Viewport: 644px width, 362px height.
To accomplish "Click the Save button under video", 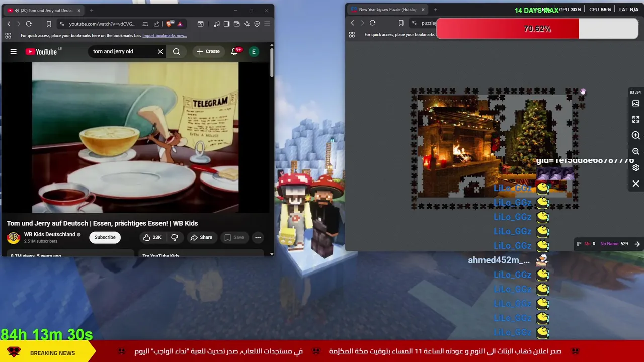I will point(234,237).
